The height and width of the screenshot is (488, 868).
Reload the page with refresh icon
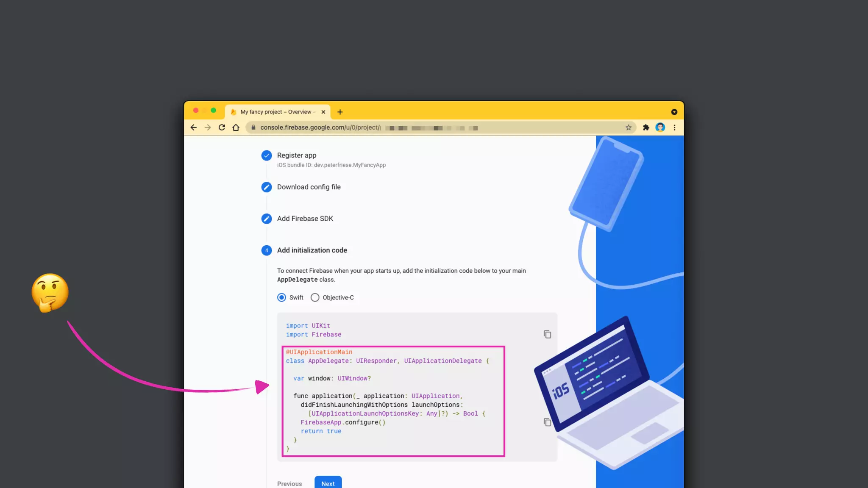pyautogui.click(x=222, y=128)
